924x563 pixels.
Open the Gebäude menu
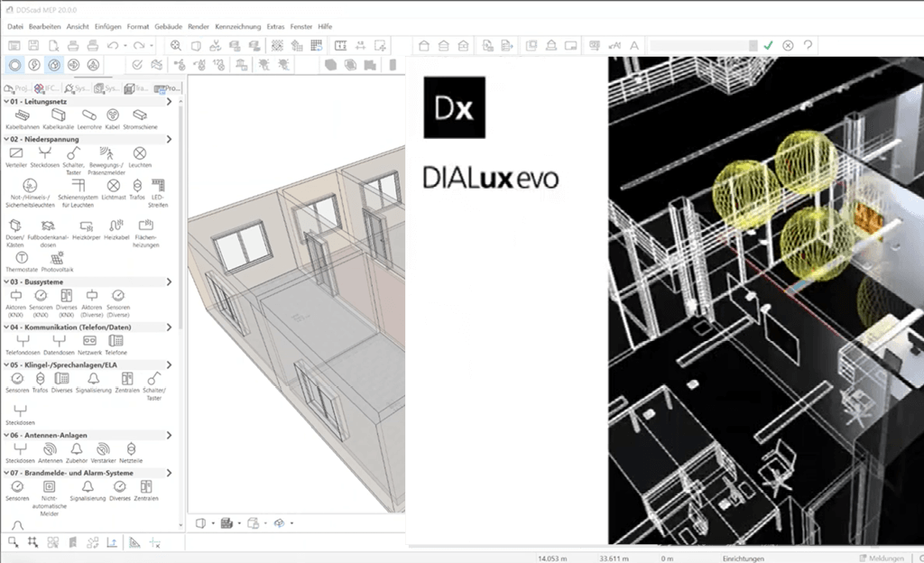[x=167, y=27]
